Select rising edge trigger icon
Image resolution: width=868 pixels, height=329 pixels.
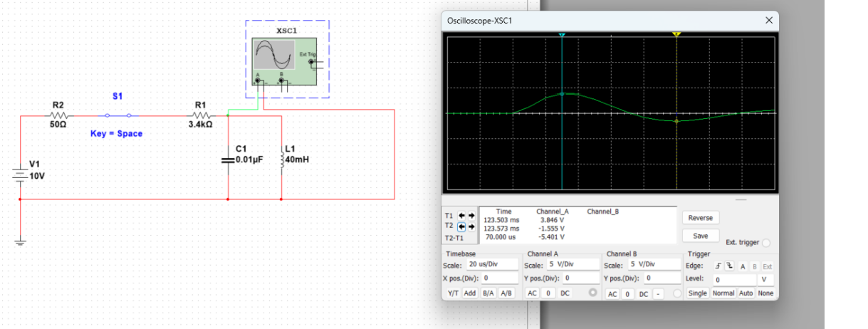click(718, 266)
